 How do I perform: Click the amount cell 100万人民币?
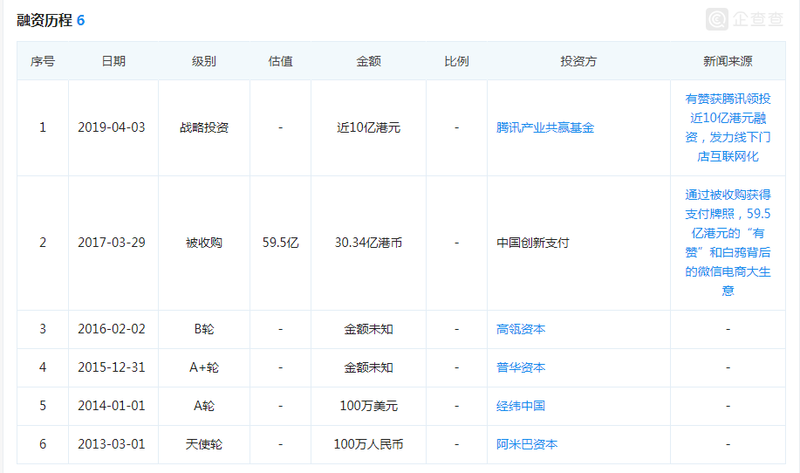368,444
